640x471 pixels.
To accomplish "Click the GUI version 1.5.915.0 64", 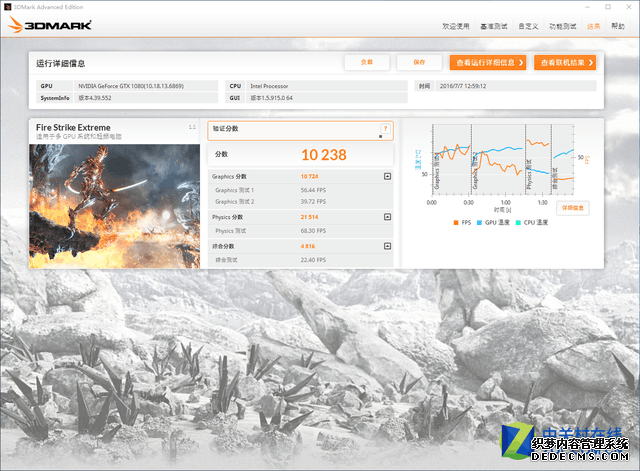I will [271, 98].
